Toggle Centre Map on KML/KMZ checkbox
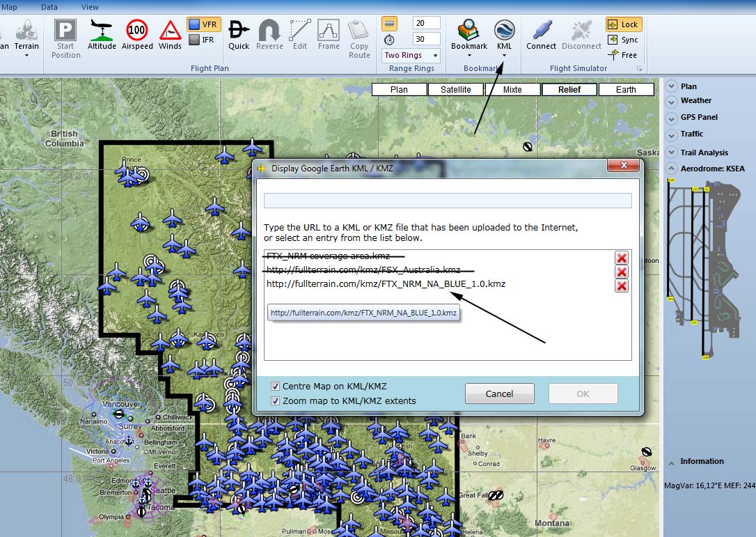Image resolution: width=756 pixels, height=537 pixels. [x=275, y=386]
